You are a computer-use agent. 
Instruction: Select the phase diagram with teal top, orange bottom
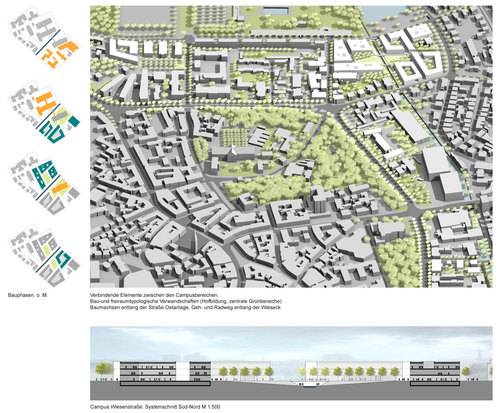click(x=44, y=183)
